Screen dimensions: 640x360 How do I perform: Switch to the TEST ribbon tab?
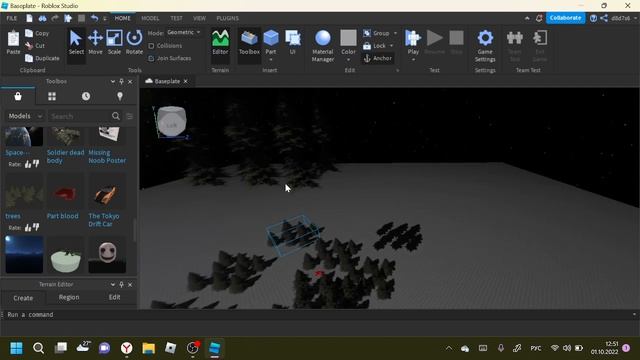tap(176, 18)
